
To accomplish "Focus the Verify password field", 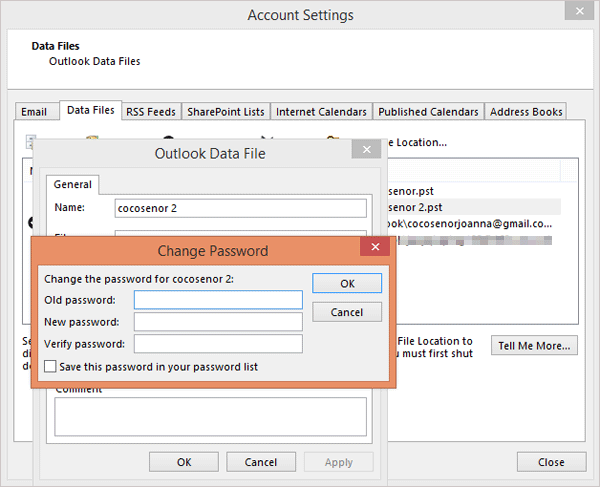I will click(x=218, y=344).
